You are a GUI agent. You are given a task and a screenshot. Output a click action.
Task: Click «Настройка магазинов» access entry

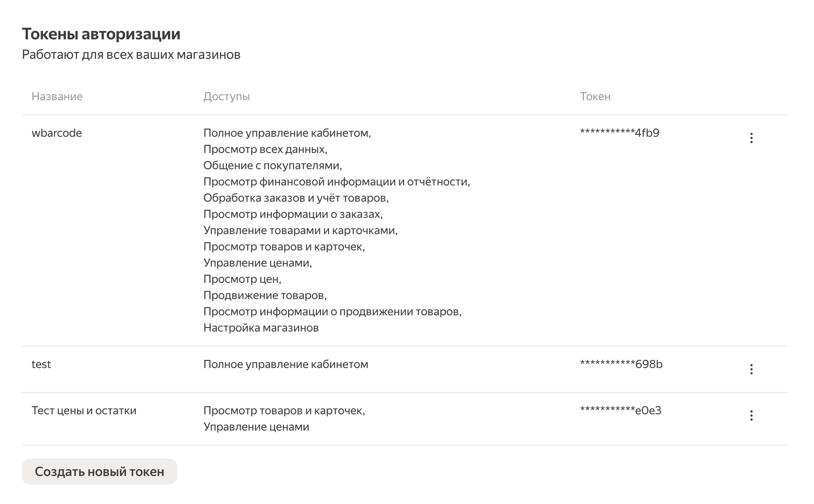pyautogui.click(x=261, y=327)
